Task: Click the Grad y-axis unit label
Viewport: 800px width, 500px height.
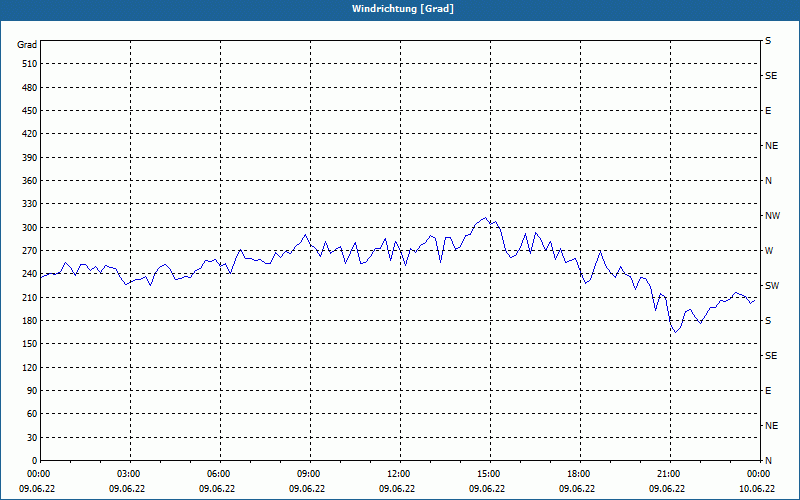Action: coord(27,45)
